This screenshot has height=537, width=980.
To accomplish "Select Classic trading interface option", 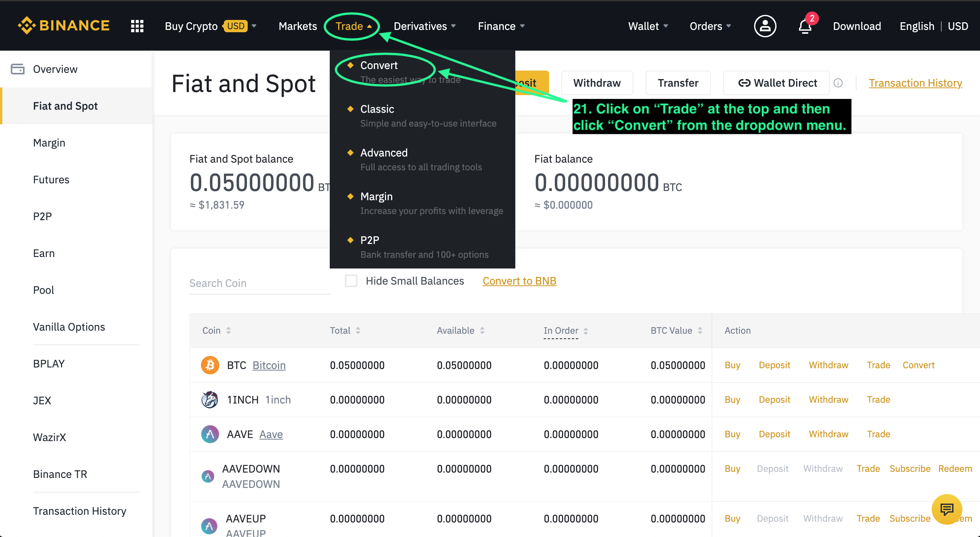I will 377,109.
